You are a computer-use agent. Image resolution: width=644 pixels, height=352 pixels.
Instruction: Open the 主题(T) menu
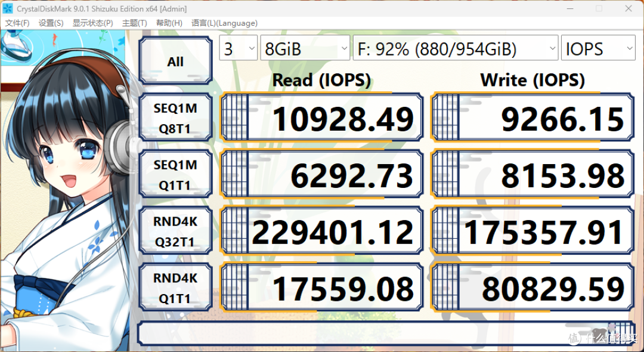coord(134,23)
